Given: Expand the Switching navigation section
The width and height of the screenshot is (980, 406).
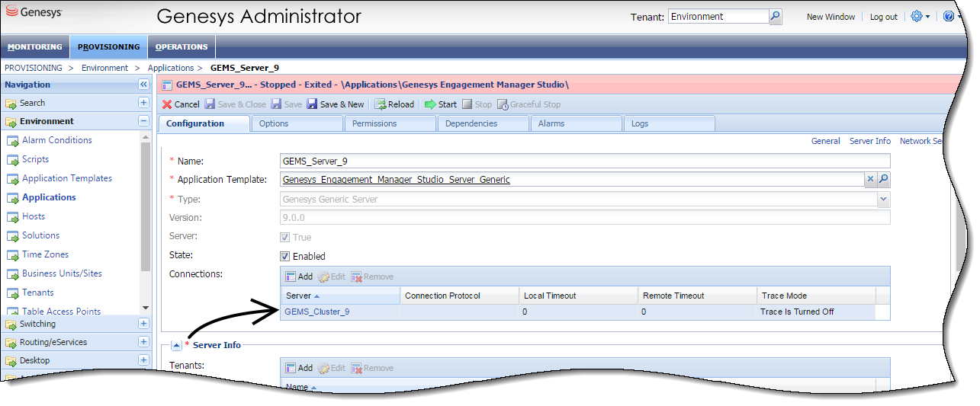Looking at the screenshot, I should pos(143,324).
